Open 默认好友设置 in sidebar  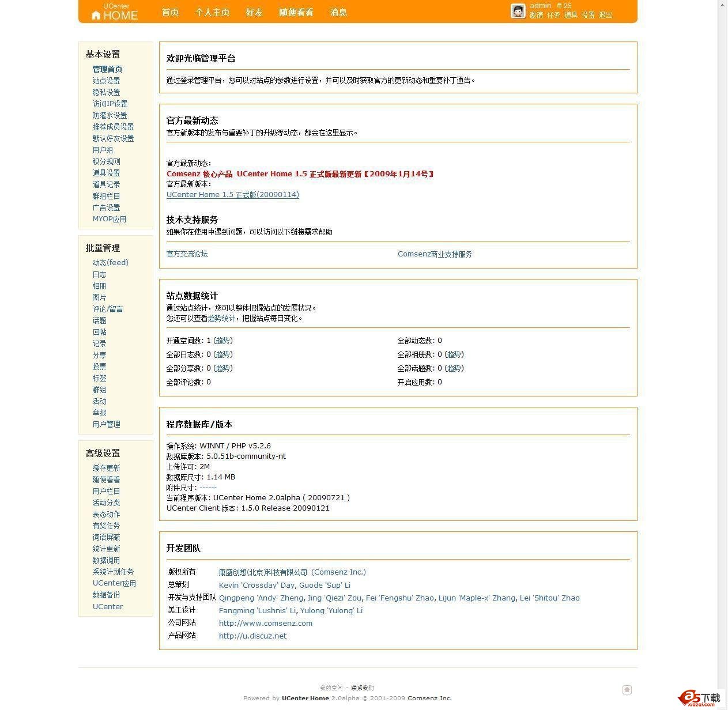[113, 138]
